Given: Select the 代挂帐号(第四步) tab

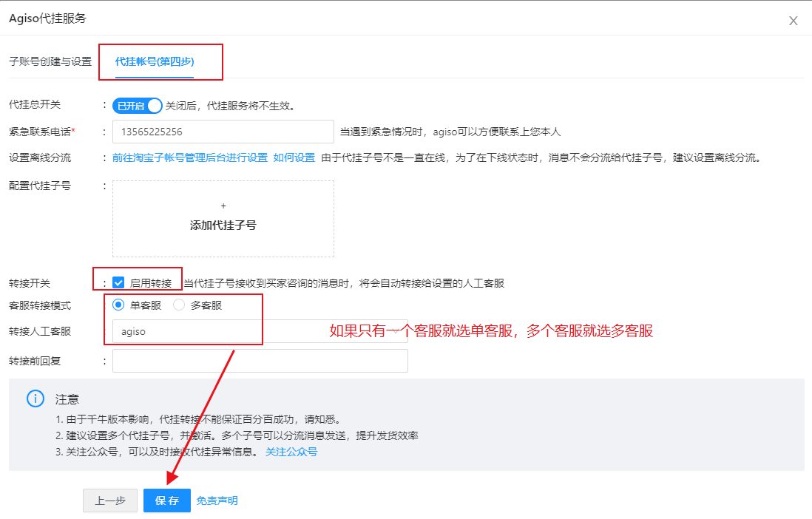Looking at the screenshot, I should pyautogui.click(x=155, y=61).
